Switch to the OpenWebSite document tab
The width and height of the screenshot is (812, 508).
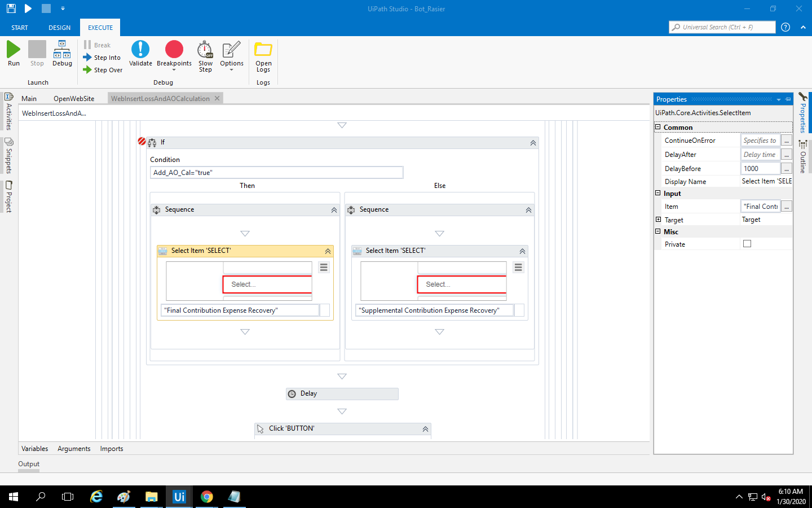click(x=74, y=99)
